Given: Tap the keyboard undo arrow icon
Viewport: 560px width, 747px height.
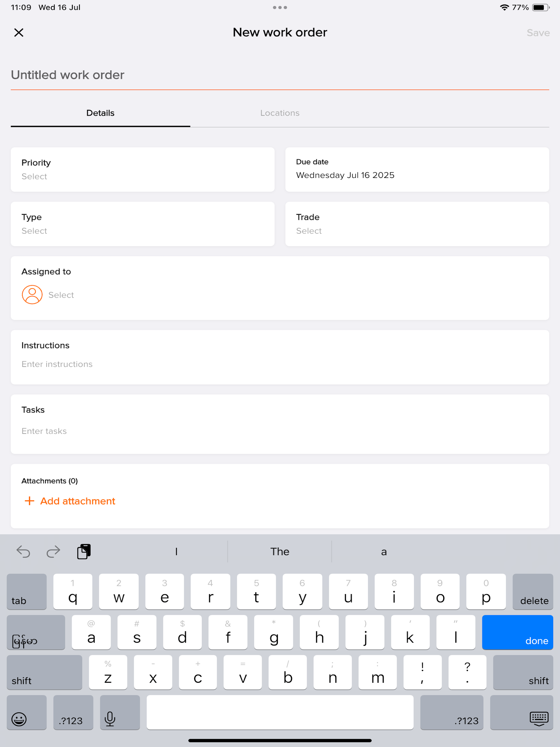Looking at the screenshot, I should tap(23, 552).
